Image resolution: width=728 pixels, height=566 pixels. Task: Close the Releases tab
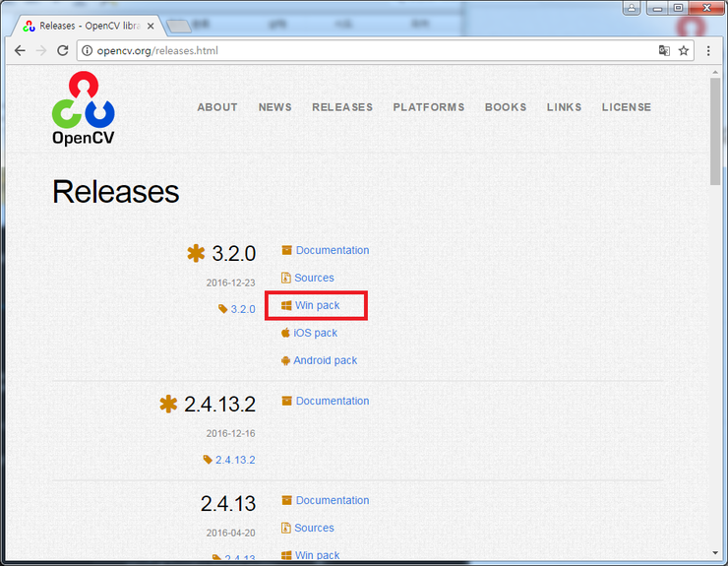point(151,26)
